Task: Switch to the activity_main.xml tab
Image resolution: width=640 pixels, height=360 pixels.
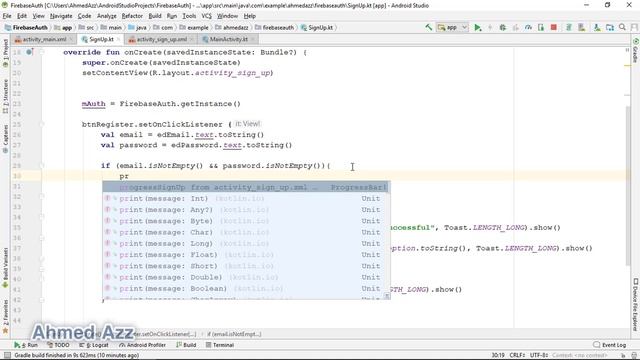Action: (x=43, y=39)
